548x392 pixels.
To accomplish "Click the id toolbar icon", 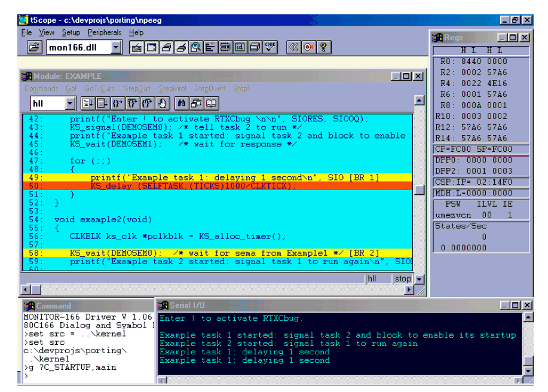I will 240,47.
